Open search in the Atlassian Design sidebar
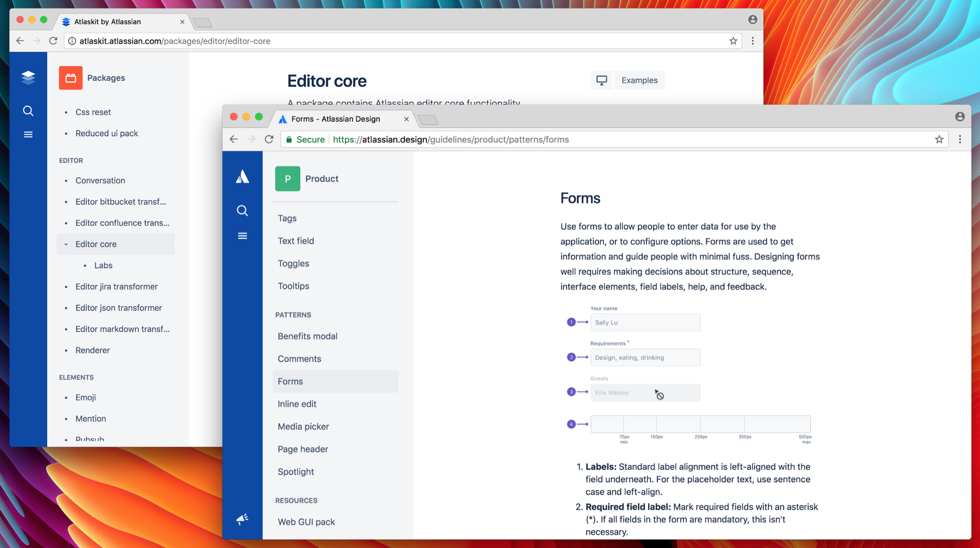 [x=242, y=211]
